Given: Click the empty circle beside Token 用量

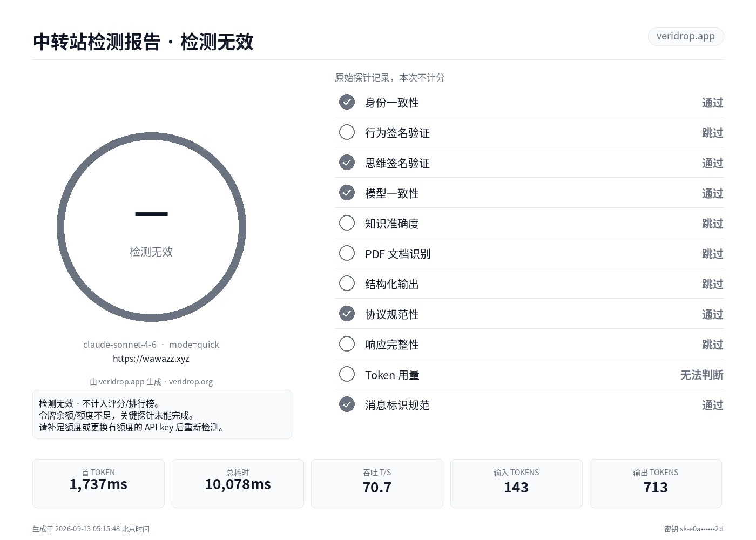Looking at the screenshot, I should (347, 374).
